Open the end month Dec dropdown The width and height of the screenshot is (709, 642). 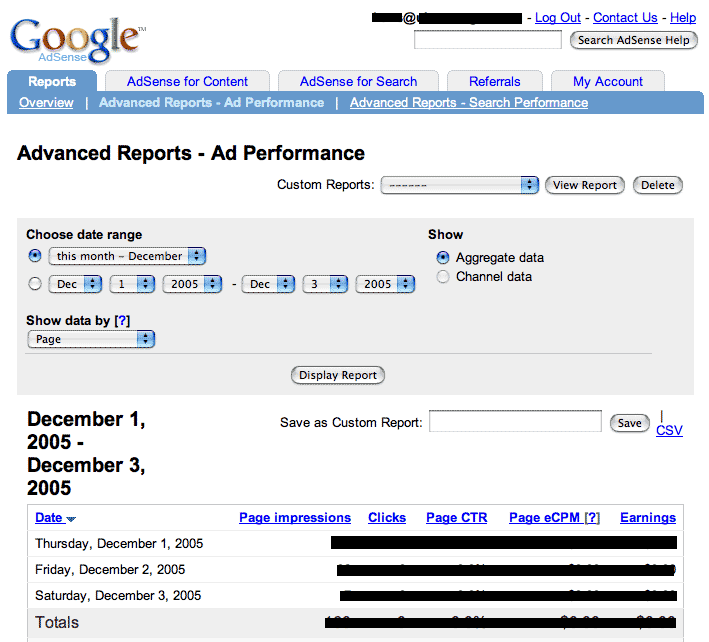coord(268,284)
